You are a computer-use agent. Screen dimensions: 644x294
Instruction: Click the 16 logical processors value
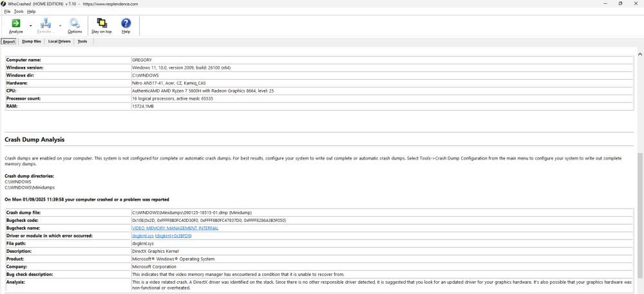(x=173, y=99)
